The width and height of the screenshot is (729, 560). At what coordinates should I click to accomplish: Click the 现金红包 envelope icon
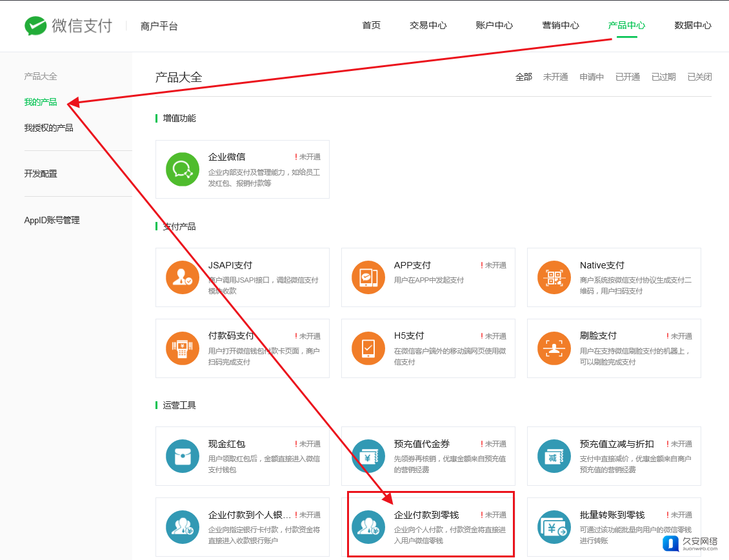[x=183, y=456]
